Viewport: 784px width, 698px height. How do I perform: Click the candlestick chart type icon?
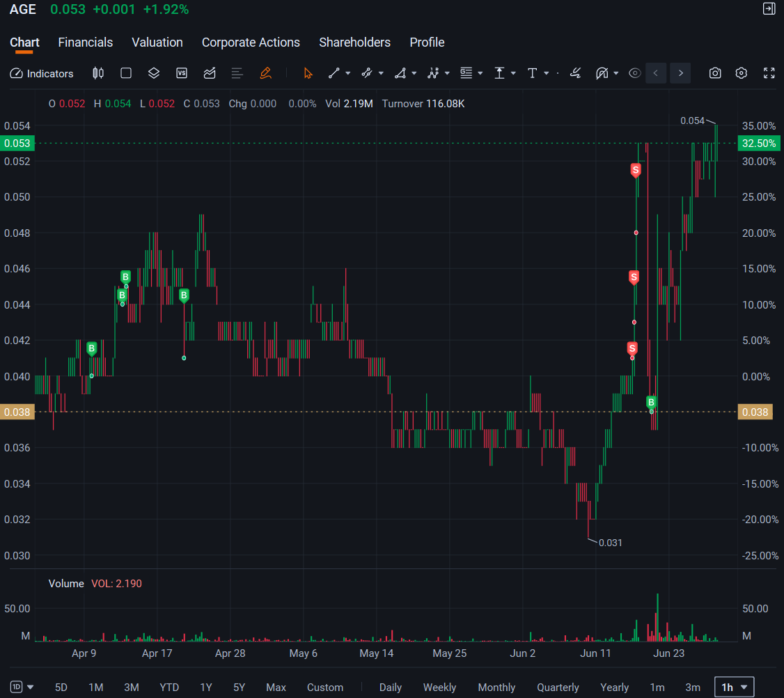pyautogui.click(x=98, y=74)
